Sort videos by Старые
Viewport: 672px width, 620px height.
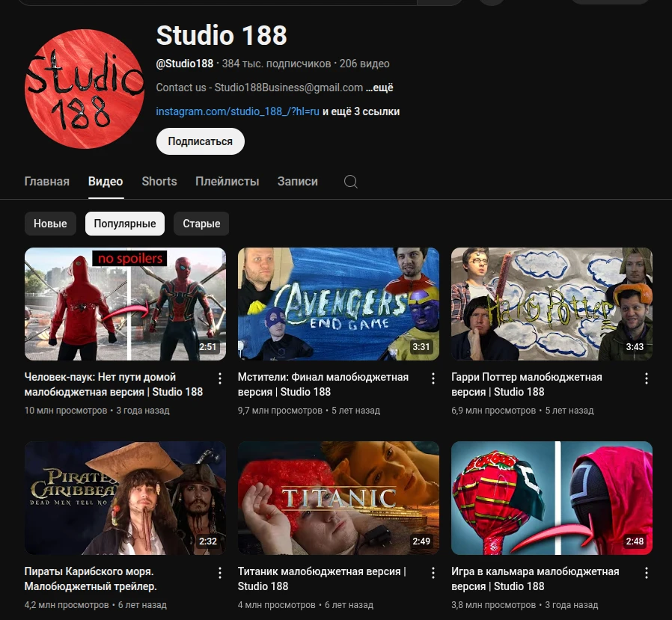(201, 224)
